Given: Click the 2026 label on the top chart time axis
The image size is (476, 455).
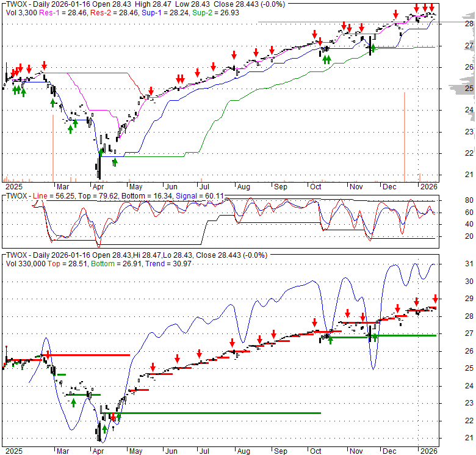Looking at the screenshot, I should [x=428, y=185].
